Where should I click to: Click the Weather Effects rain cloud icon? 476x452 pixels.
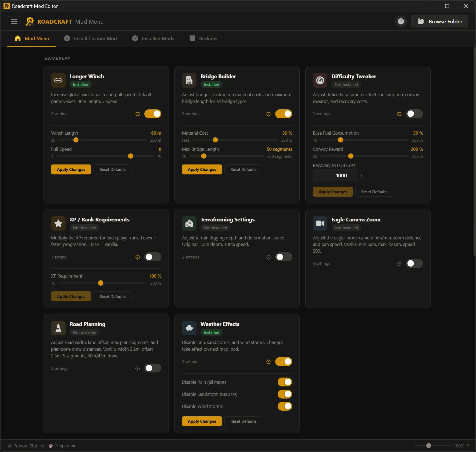click(189, 328)
